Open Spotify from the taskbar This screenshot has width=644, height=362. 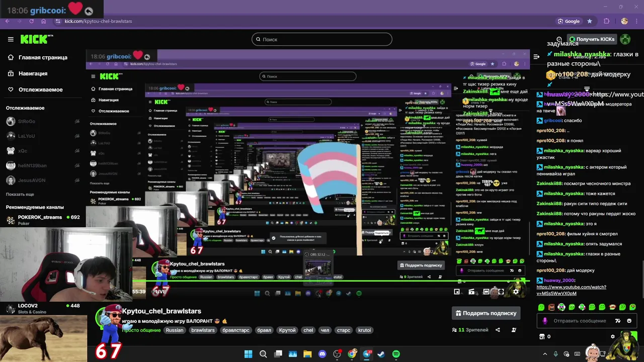(396, 354)
